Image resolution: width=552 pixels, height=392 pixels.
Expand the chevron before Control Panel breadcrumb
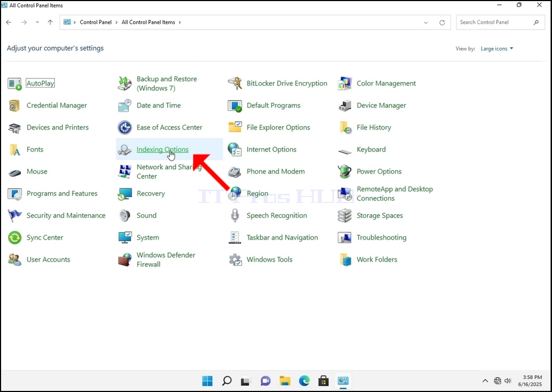75,22
